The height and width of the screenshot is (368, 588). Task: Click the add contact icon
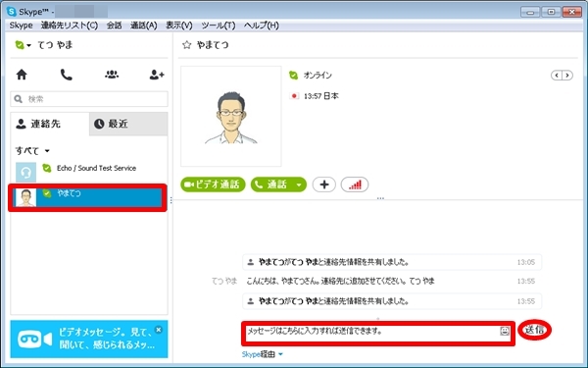[157, 75]
